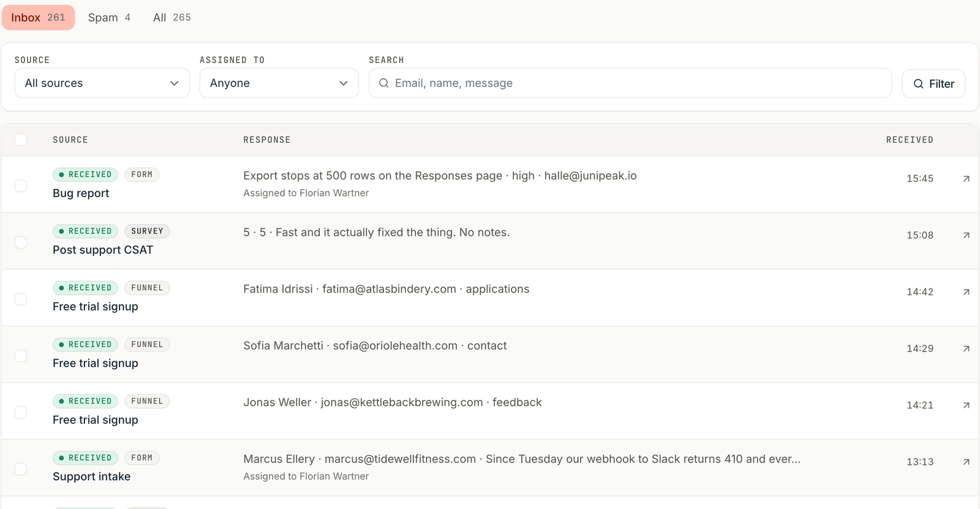Click the Source column header

(70, 140)
